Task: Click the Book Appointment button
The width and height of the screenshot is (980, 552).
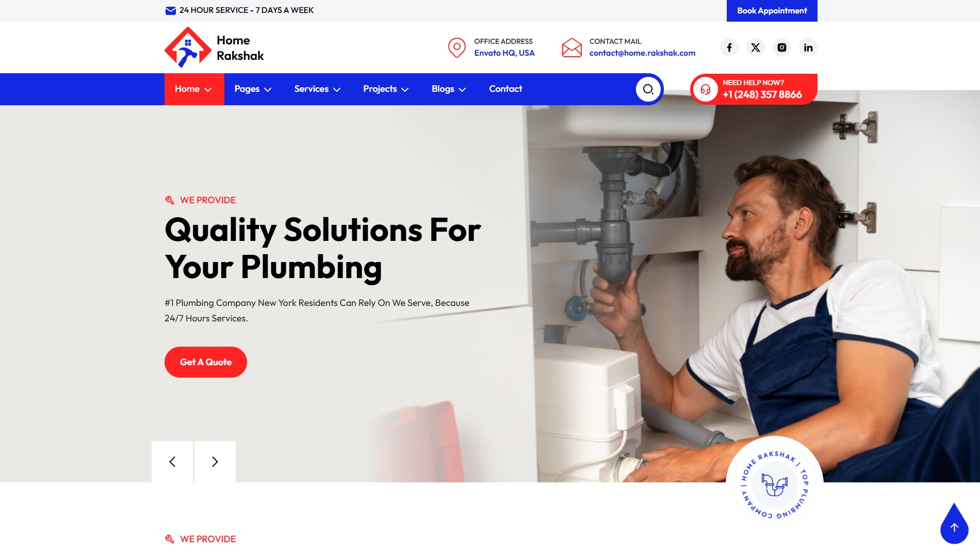Action: point(772,11)
